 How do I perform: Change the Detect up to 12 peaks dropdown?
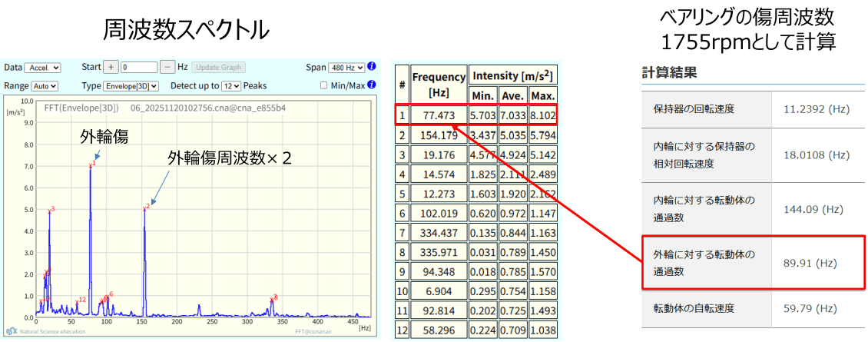tap(231, 86)
